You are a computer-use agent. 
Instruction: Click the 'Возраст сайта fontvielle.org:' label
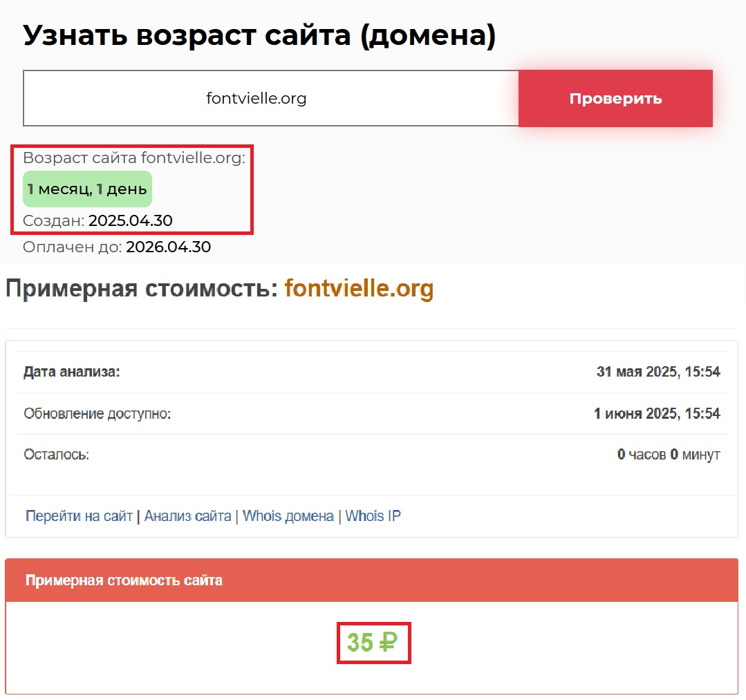click(x=134, y=158)
